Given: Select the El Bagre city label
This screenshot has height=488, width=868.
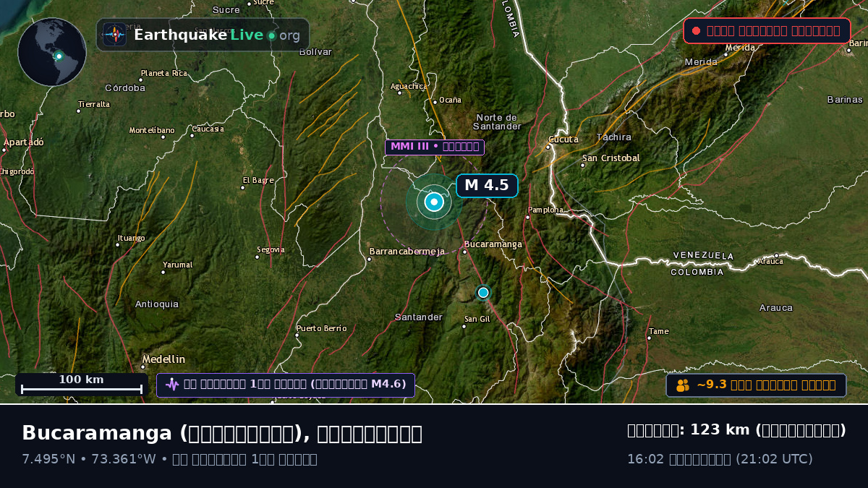Looking at the screenshot, I should [x=258, y=180].
